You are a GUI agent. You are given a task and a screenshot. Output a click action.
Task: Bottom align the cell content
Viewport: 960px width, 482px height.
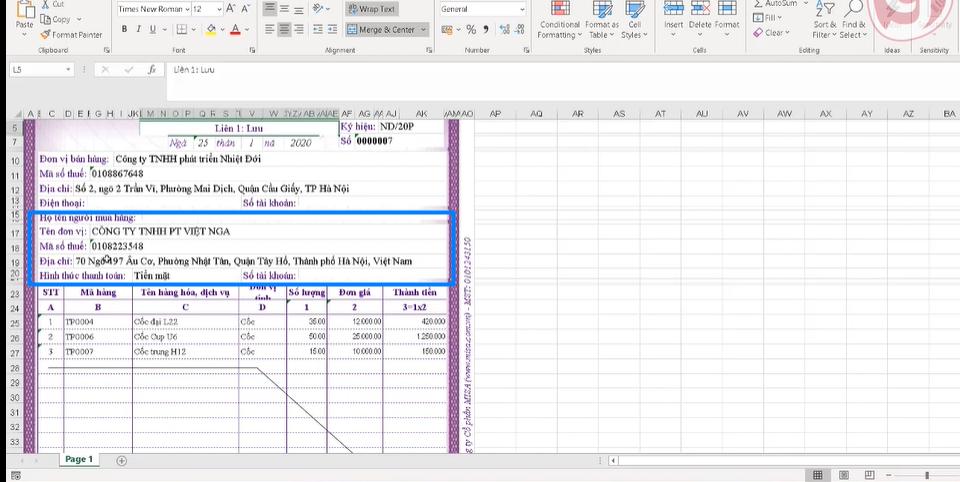(x=299, y=9)
